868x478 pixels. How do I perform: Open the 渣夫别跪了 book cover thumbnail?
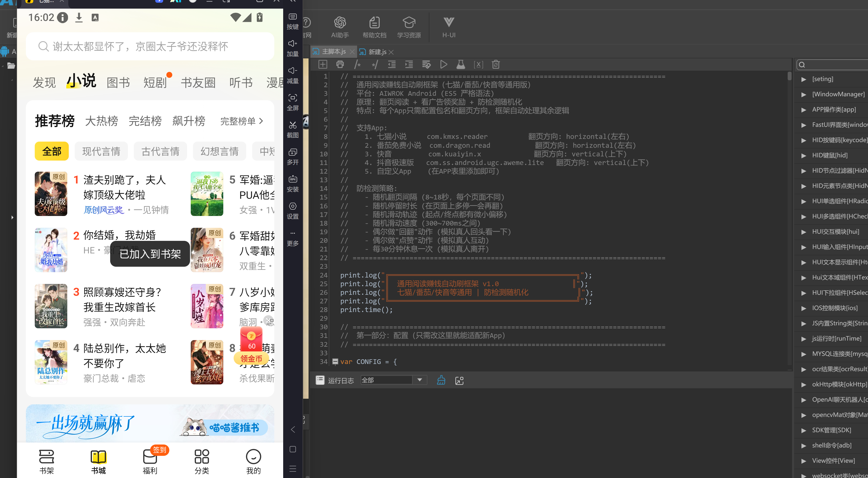(51, 194)
